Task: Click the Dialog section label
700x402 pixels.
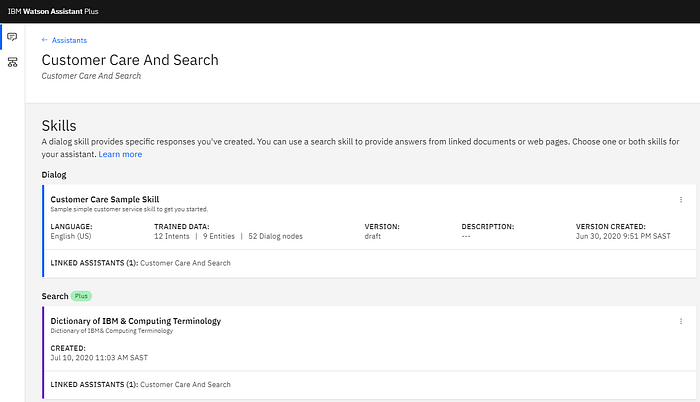Action: [x=54, y=175]
